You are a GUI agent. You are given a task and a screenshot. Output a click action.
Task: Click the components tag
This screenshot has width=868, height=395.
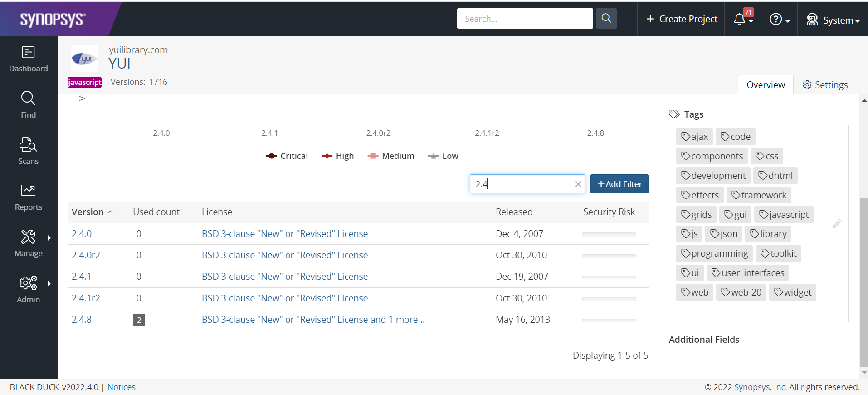[712, 156]
